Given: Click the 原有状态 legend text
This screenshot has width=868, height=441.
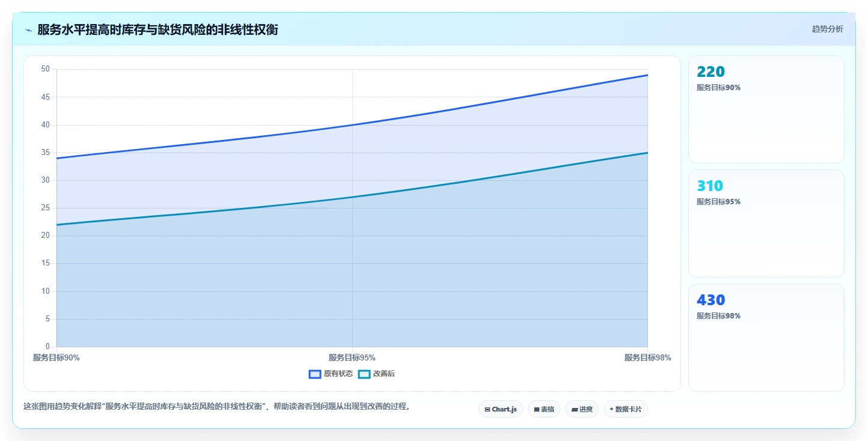Looking at the screenshot, I should click(338, 374).
